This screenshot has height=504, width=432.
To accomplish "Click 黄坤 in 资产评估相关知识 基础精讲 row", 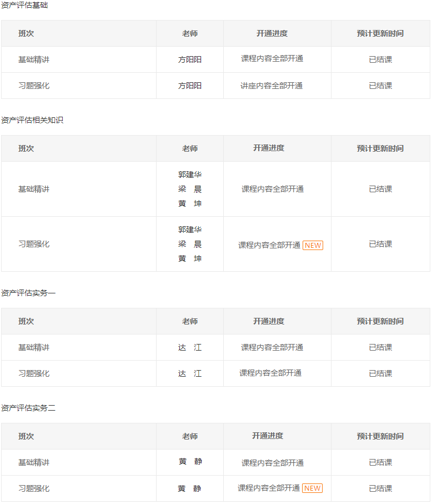I will coord(190,203).
